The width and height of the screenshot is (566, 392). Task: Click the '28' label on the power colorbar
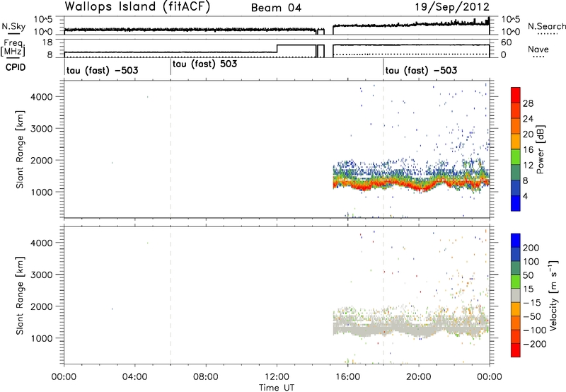528,103
